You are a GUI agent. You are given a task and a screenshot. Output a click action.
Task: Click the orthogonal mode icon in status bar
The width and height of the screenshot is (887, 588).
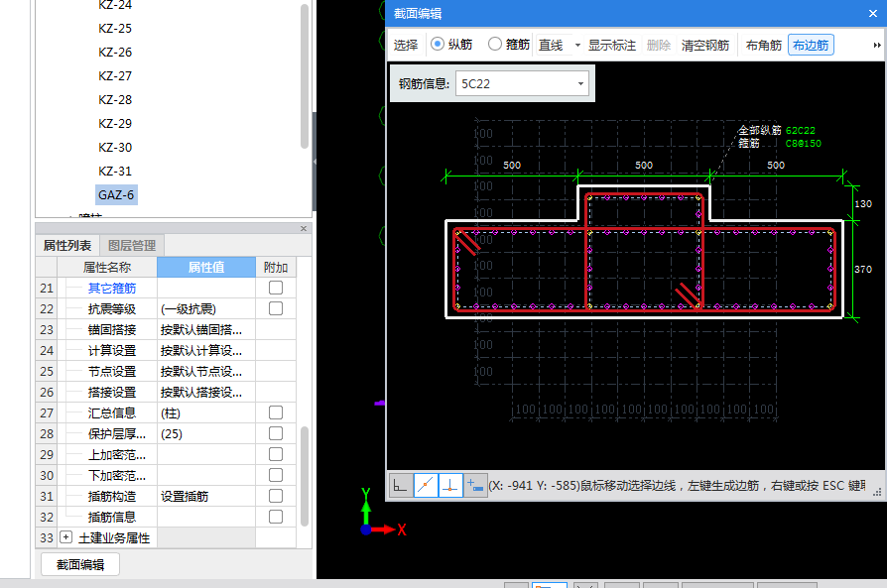point(401,485)
